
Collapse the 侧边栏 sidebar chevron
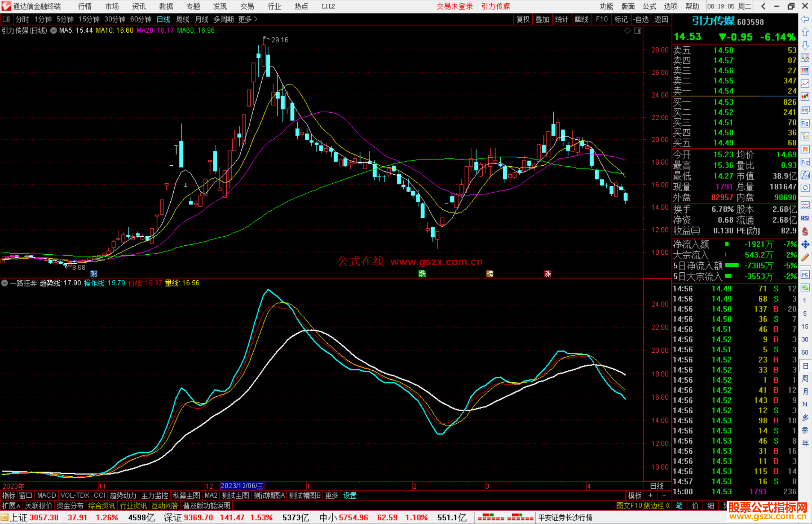[668, 506]
